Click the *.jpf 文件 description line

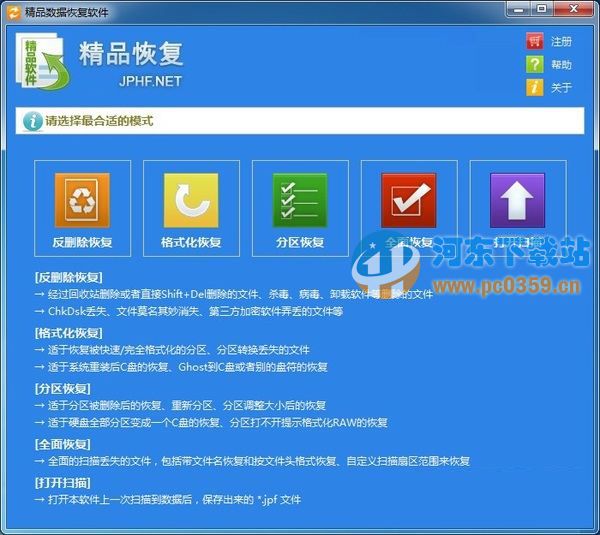[168, 499]
